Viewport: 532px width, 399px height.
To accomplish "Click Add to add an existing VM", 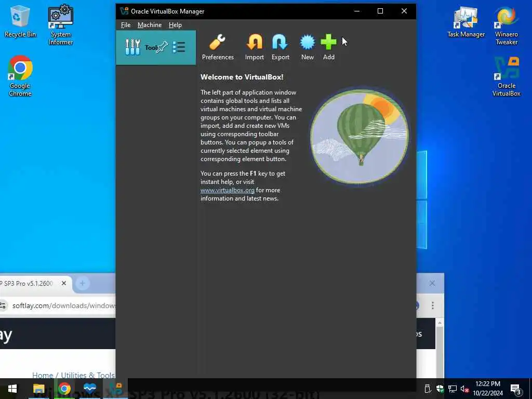I will (x=328, y=47).
